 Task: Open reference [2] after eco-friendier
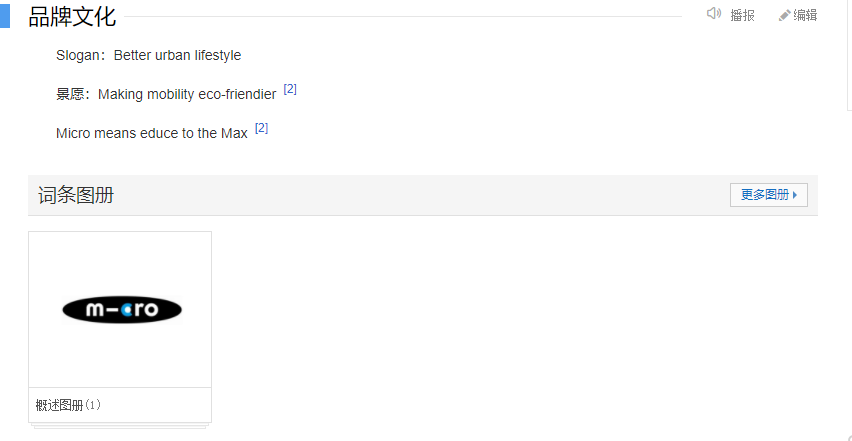point(290,89)
